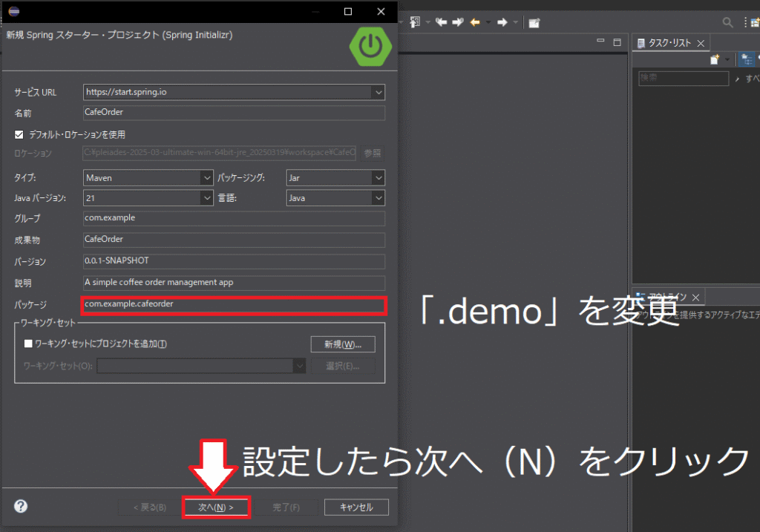
Task: Click the magnifier search icon in Eclipse toolbar
Action: [727, 22]
